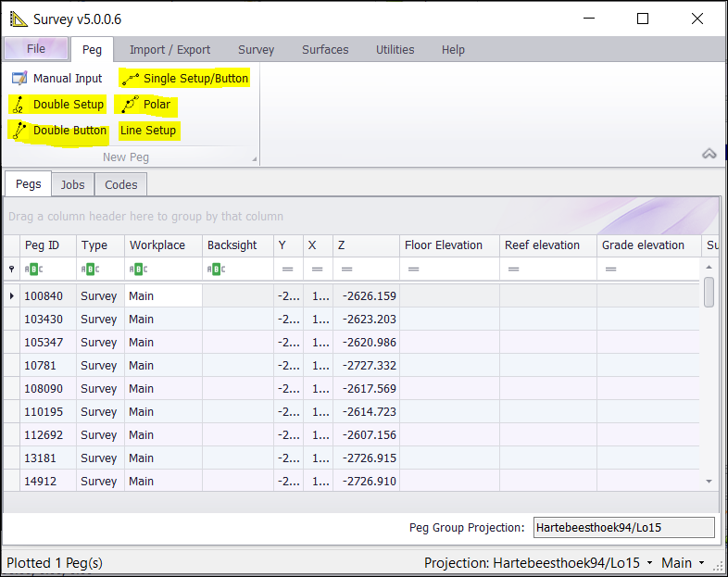728x577 pixels.
Task: Sort by the Floor Elevation column header
Action: 444,245
